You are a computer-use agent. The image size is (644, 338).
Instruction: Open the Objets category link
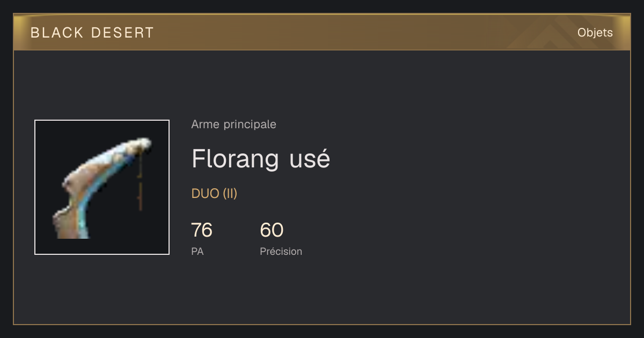595,33
